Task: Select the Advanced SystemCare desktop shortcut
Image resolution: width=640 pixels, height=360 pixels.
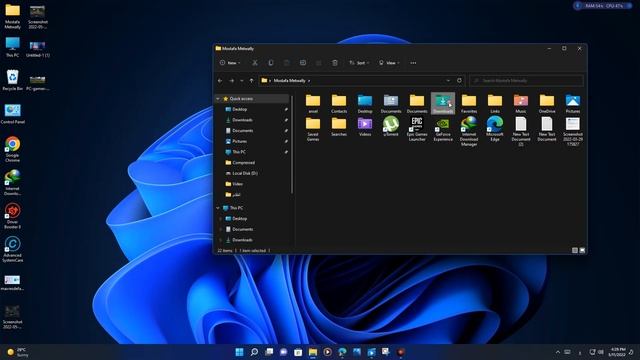Action: (x=13, y=250)
